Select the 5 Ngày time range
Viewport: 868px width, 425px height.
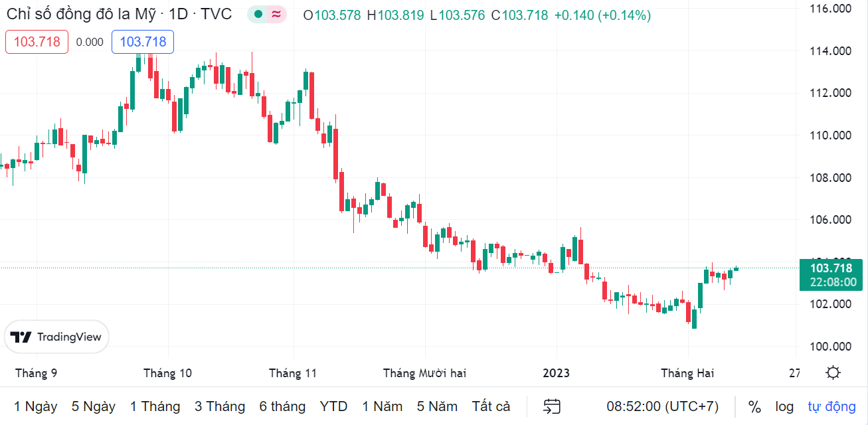[94, 406]
